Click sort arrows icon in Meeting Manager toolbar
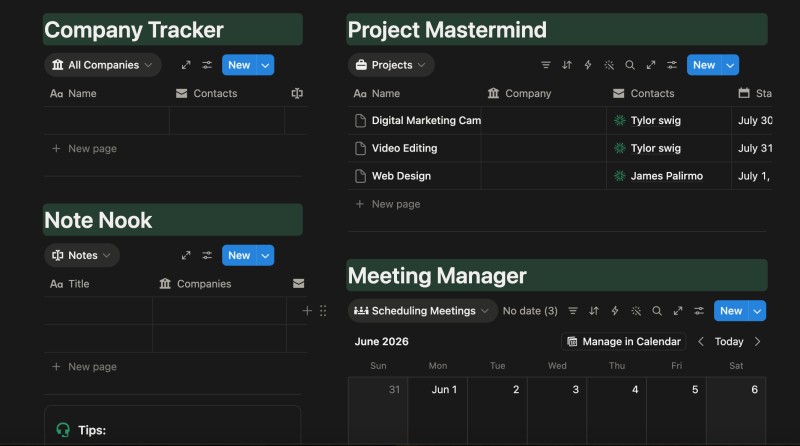The image size is (800, 446). tap(594, 311)
